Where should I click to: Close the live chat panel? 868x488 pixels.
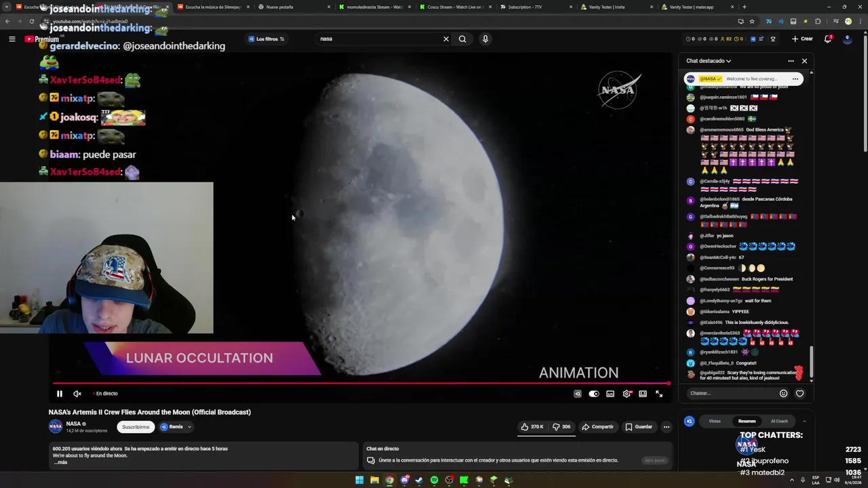tap(804, 61)
